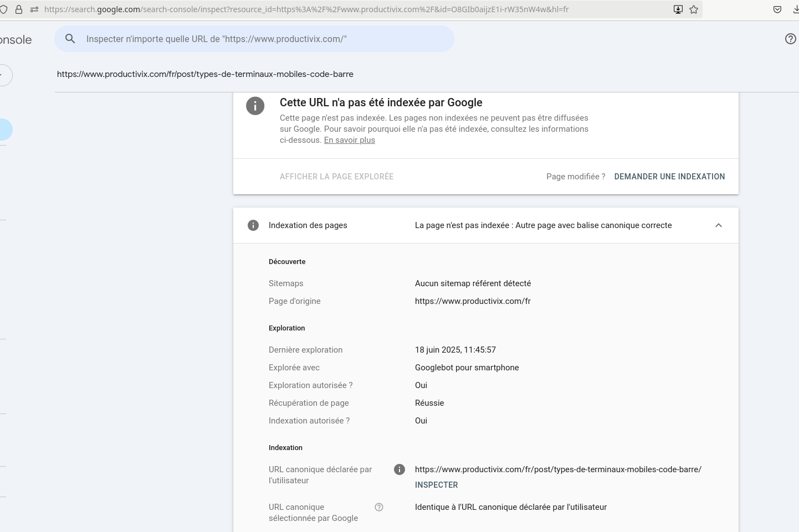The width and height of the screenshot is (799, 532).
Task: Click the magnifier icon in URL inspection bar
Action: [70, 39]
